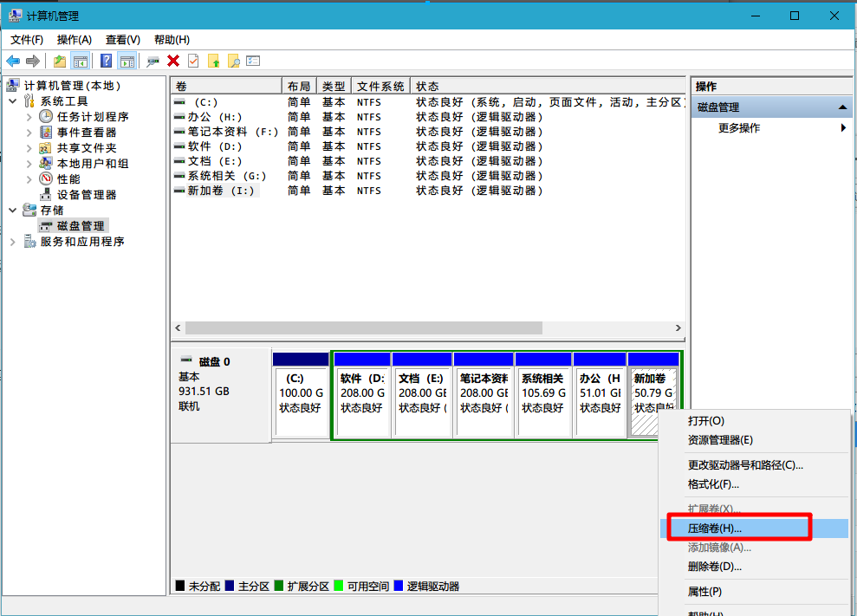Click the blue header of 软件 (D:) partition
The image size is (857, 616).
[x=361, y=359]
